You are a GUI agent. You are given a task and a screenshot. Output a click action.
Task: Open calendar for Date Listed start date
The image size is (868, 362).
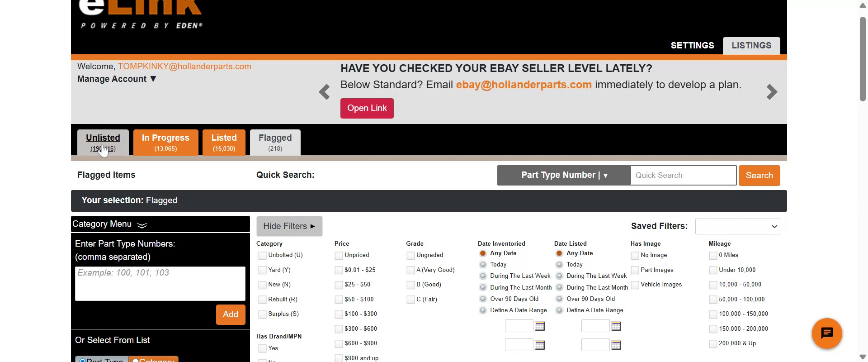coord(616,326)
